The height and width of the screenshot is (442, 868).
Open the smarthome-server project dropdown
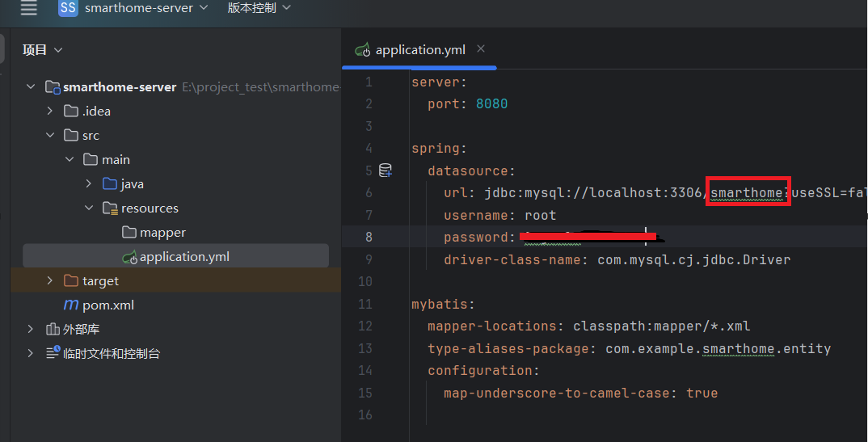point(145,8)
